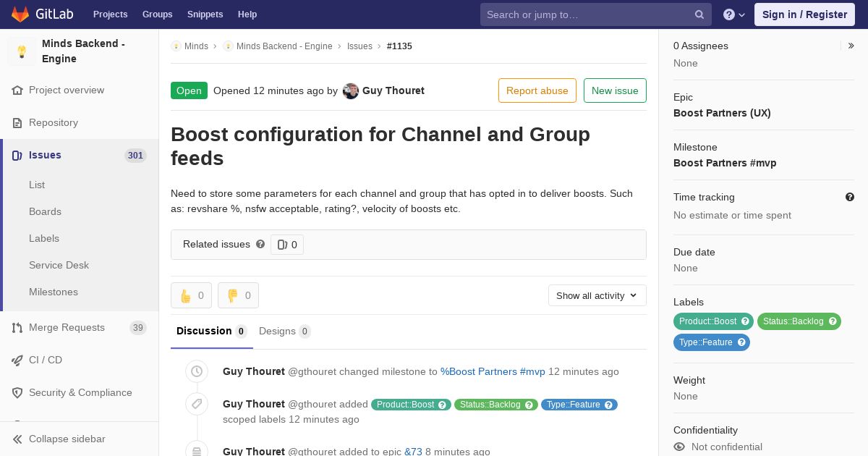
Task: Open the Show all activity dropdown
Action: (597, 295)
